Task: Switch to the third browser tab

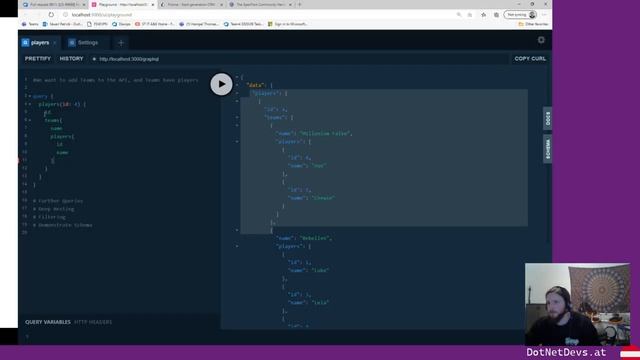Action: click(191, 4)
